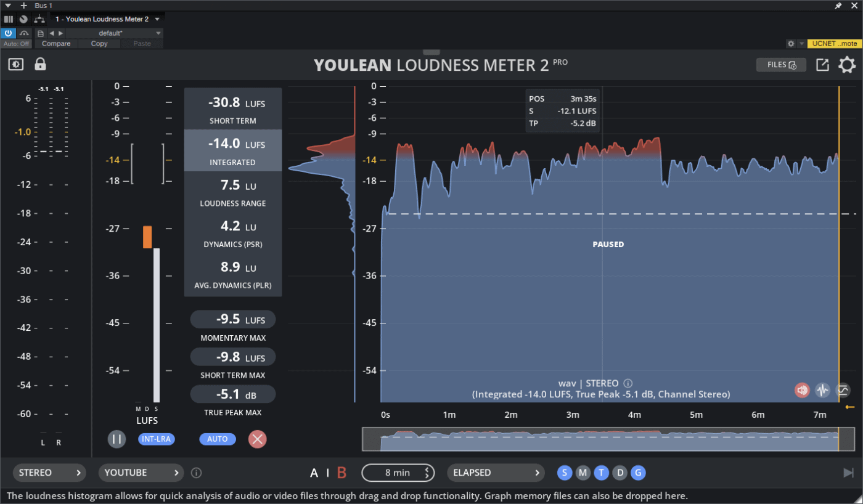The width and height of the screenshot is (863, 504).
Task: Click the host knob icon
Action: (23, 19)
